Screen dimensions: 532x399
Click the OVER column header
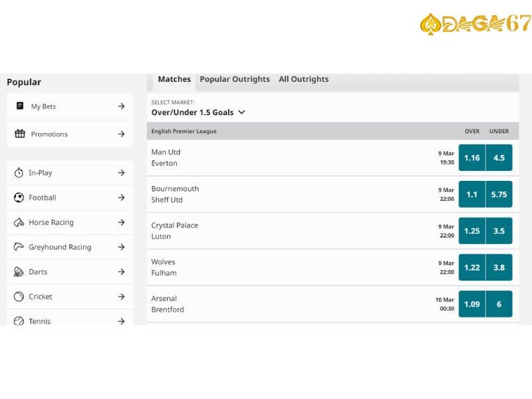click(472, 131)
